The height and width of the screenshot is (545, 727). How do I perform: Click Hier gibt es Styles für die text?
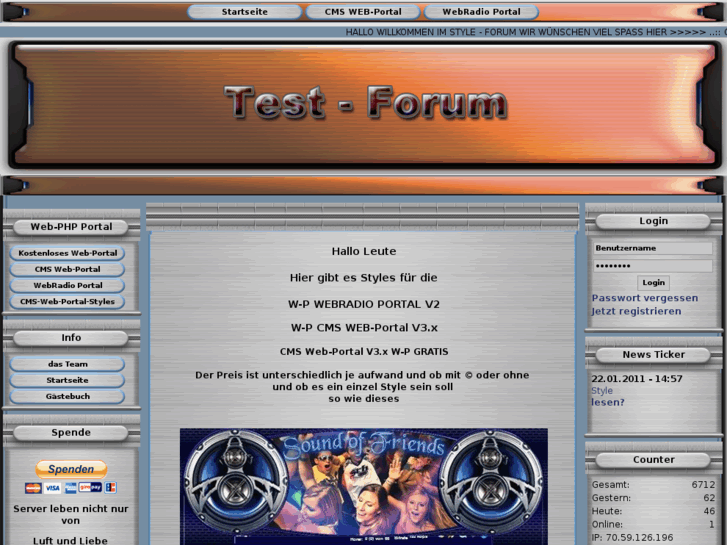pyautogui.click(x=364, y=278)
